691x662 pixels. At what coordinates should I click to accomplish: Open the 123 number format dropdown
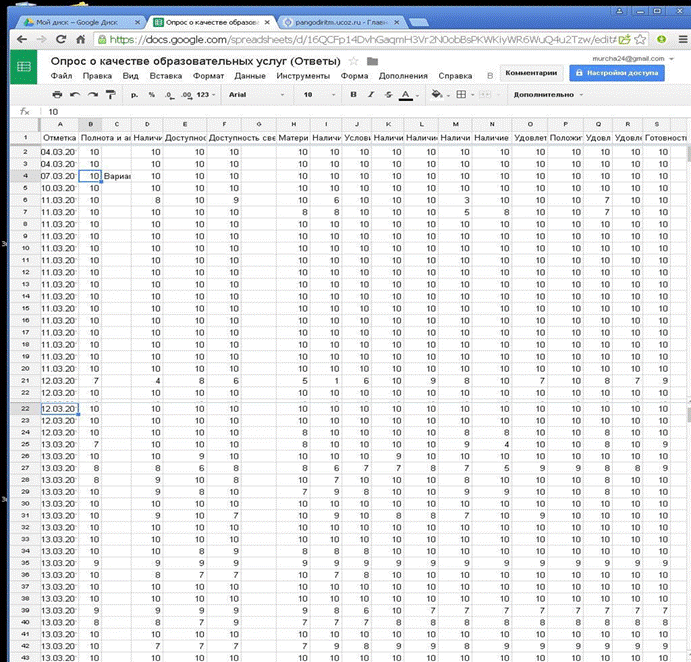pos(206,95)
